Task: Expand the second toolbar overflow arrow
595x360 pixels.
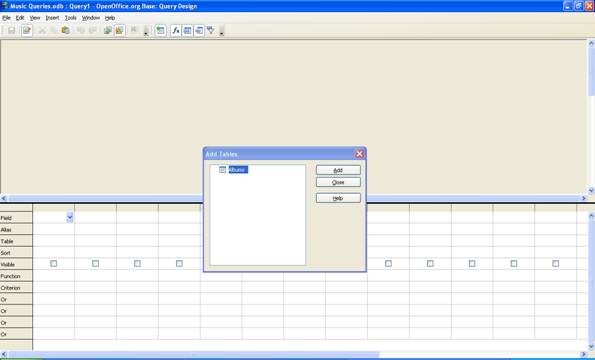Action: [222, 31]
